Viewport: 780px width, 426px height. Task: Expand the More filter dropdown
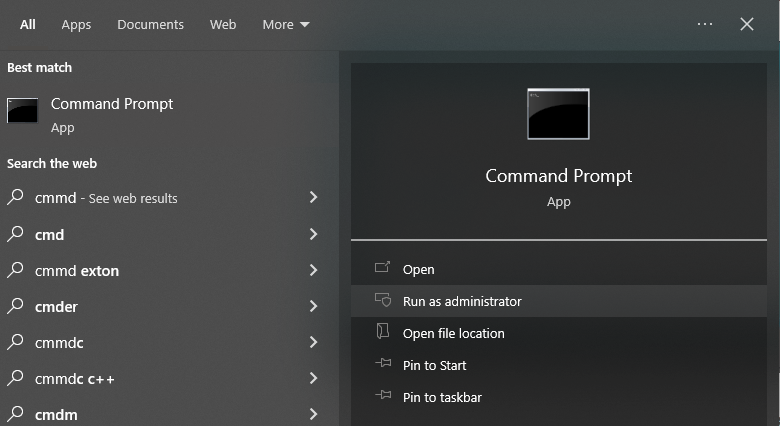[x=286, y=24]
